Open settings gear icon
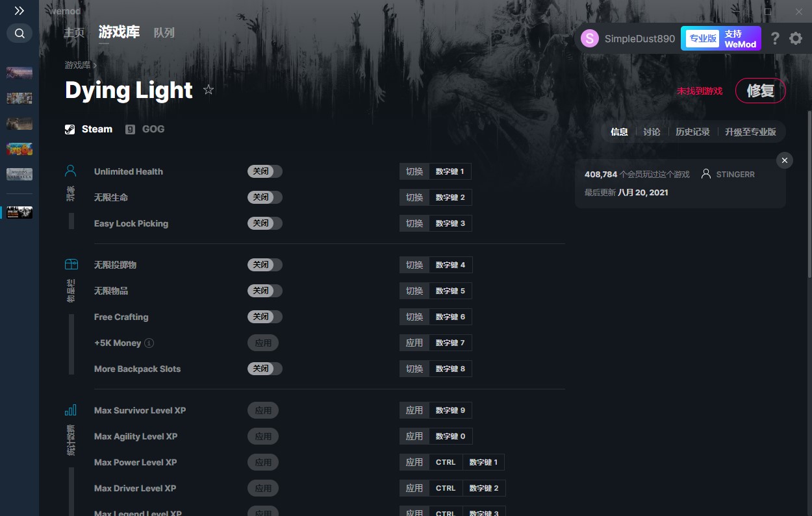Image resolution: width=812 pixels, height=516 pixels. (796, 38)
